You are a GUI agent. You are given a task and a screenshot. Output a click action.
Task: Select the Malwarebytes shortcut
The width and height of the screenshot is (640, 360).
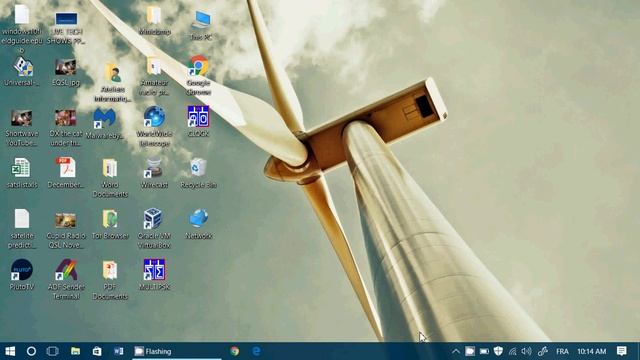(x=105, y=124)
